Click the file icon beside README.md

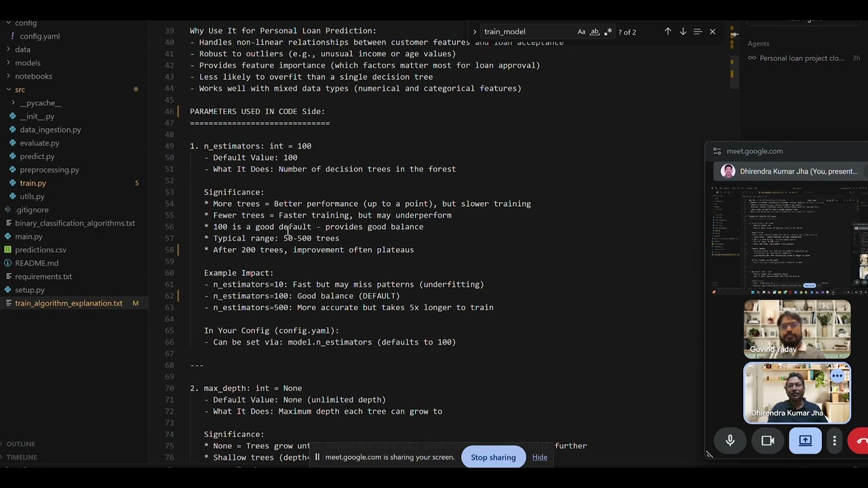pos(8,263)
